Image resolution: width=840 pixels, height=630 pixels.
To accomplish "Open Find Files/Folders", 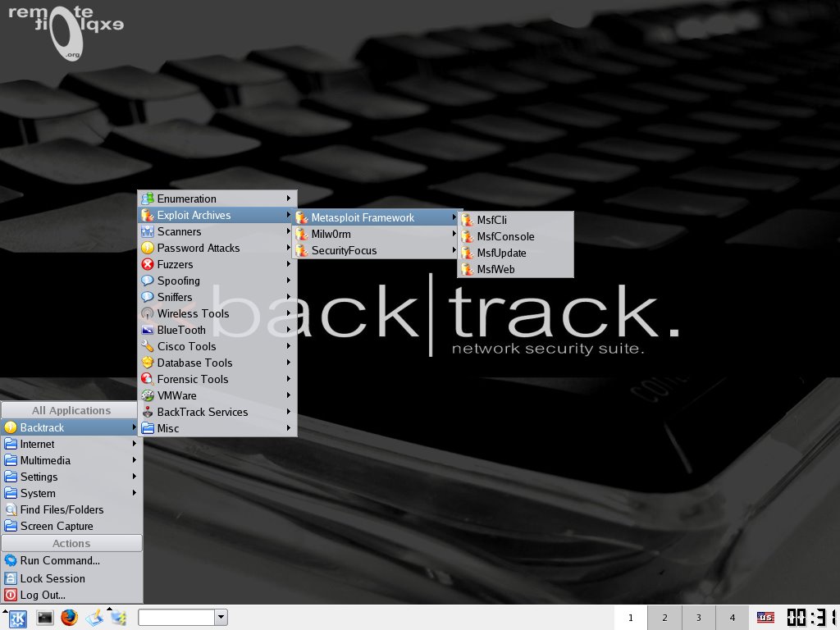I will coord(71,509).
